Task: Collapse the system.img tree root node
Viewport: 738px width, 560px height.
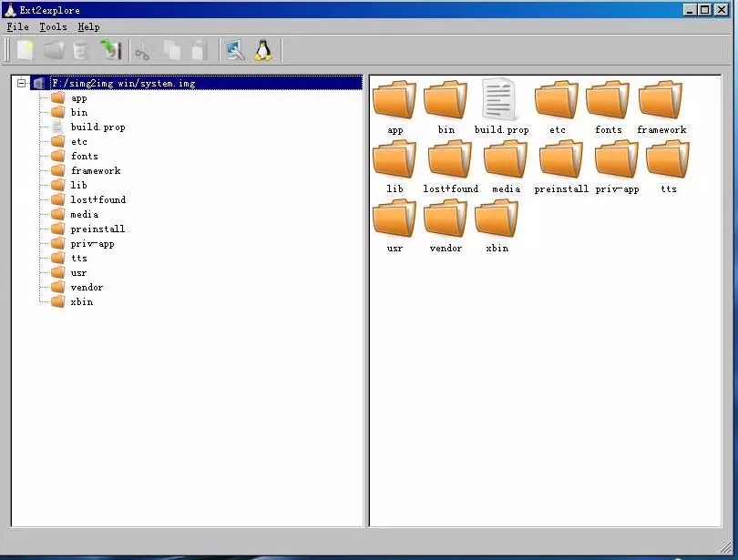Action: pos(21,83)
